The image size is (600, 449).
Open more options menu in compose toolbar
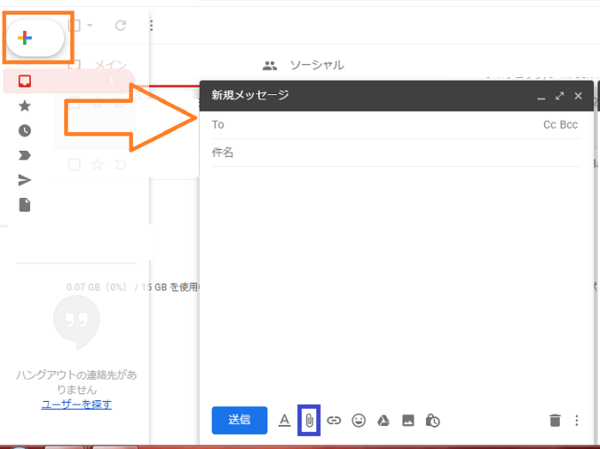pyautogui.click(x=576, y=420)
